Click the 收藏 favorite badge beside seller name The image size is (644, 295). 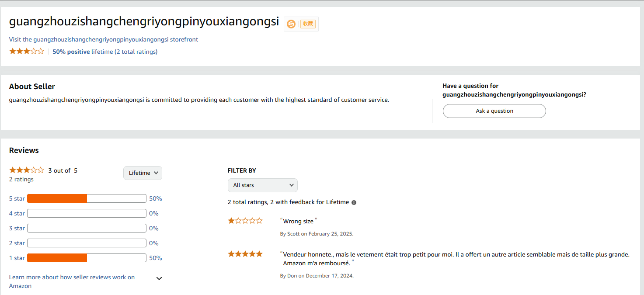click(308, 24)
